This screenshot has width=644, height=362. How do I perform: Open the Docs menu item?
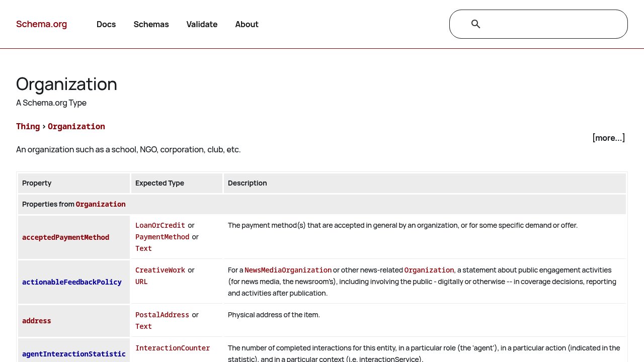pos(106,24)
